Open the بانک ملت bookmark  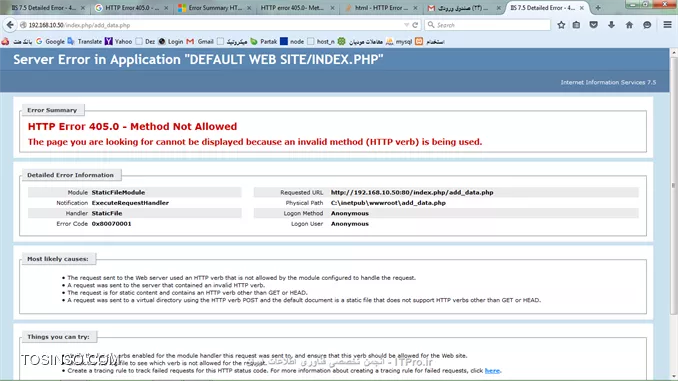pos(17,42)
